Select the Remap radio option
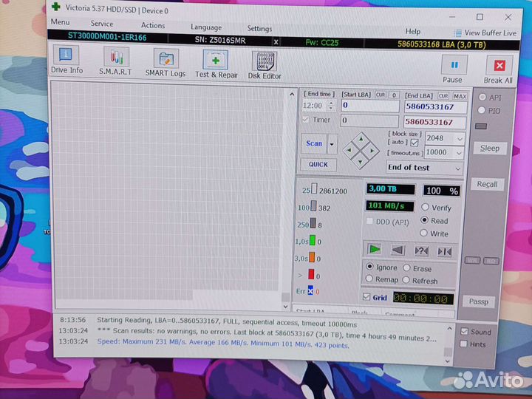This screenshot has width=532, height=399. pyautogui.click(x=369, y=280)
